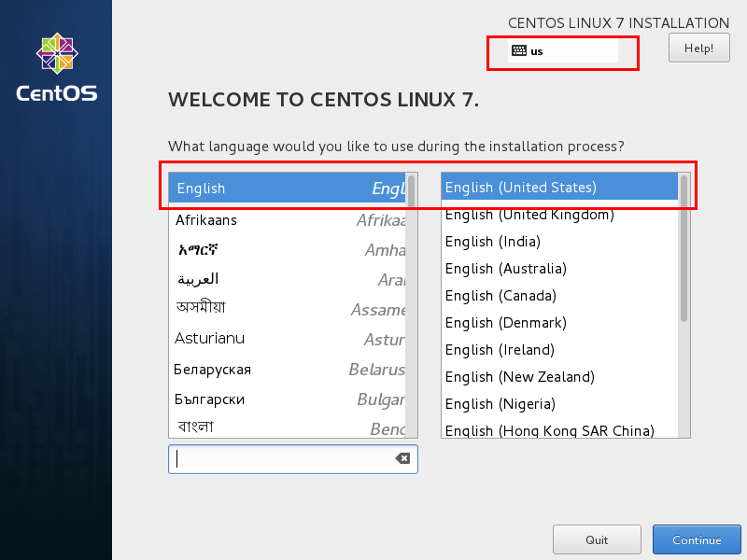747x560 pixels.
Task: Select English (India) from the locale list
Action: (x=532, y=242)
